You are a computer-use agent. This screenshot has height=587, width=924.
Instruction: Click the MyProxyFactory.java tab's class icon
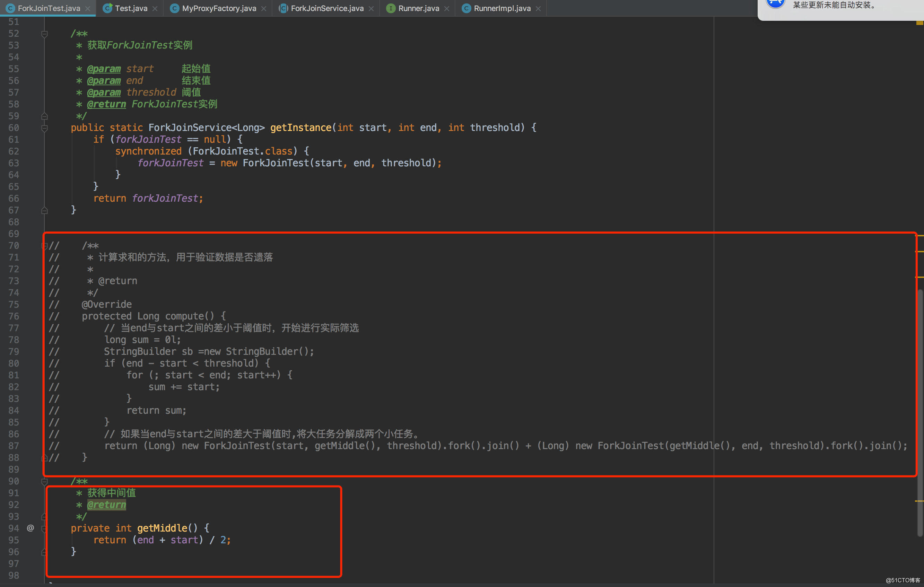click(x=175, y=8)
